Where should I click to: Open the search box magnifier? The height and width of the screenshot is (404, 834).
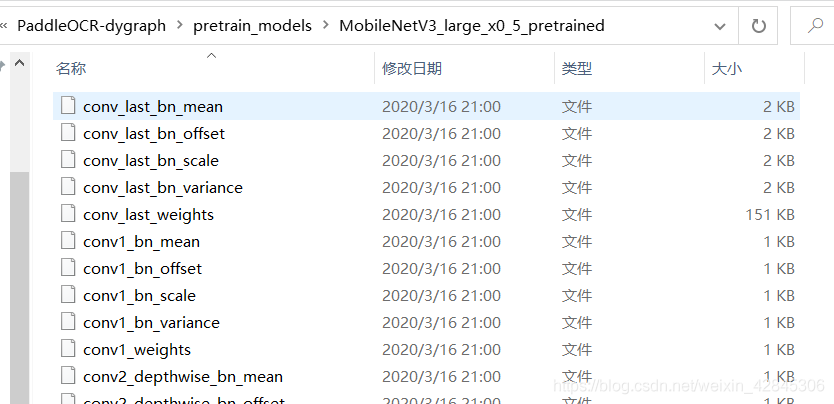814,26
